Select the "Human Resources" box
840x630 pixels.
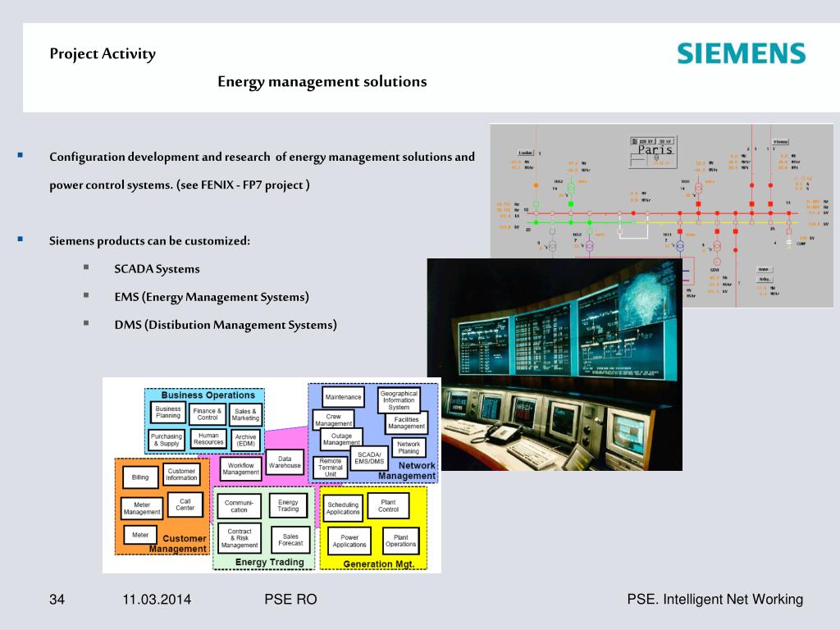[x=208, y=439]
